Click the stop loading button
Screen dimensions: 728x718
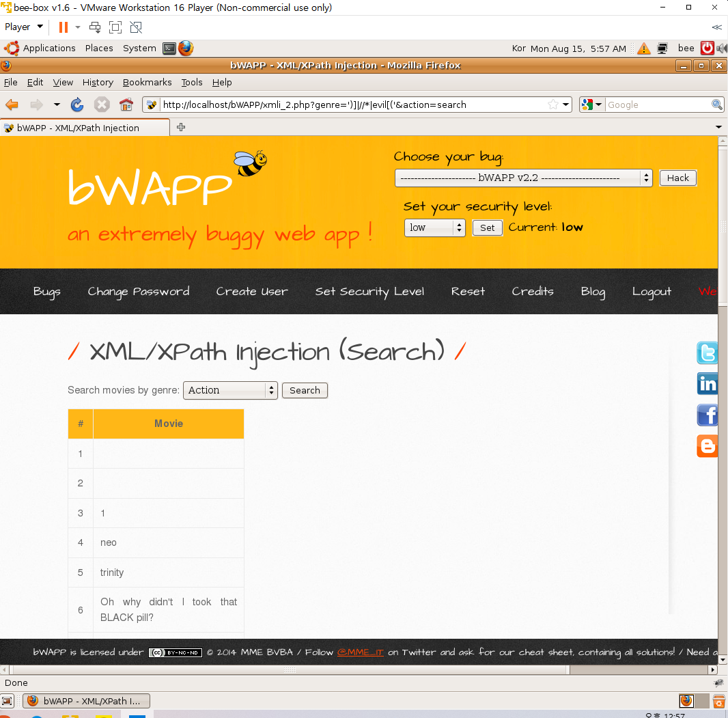[102, 105]
